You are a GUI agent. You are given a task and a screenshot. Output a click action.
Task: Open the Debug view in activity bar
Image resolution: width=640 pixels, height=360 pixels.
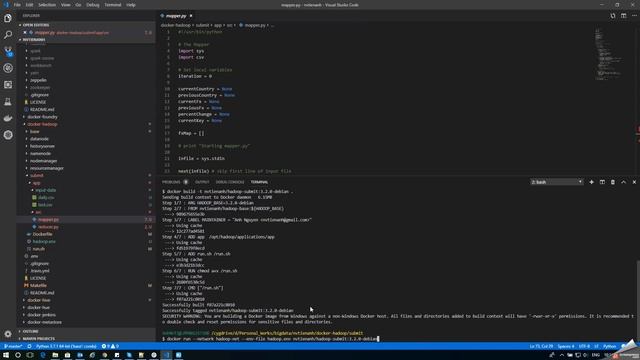click(x=8, y=68)
